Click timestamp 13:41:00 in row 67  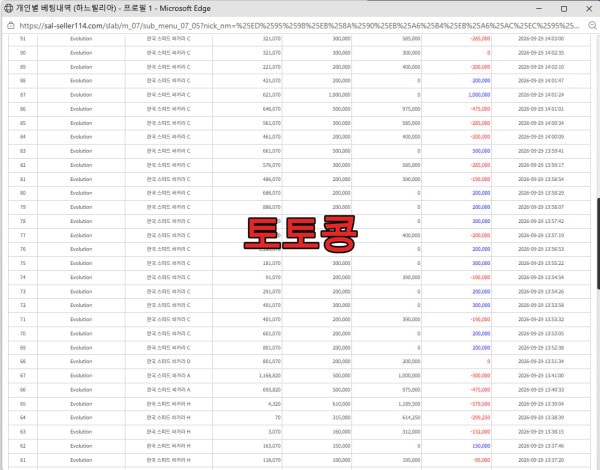click(541, 375)
